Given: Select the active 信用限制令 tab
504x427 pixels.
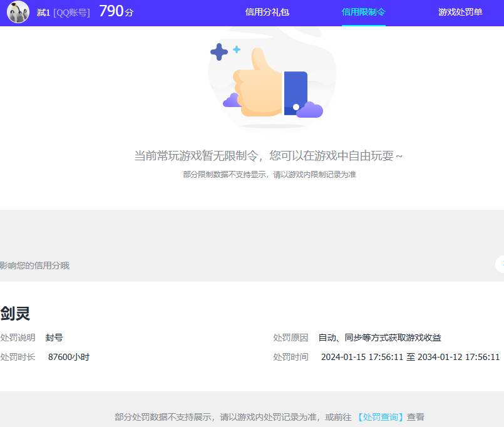Looking at the screenshot, I should [x=363, y=11].
